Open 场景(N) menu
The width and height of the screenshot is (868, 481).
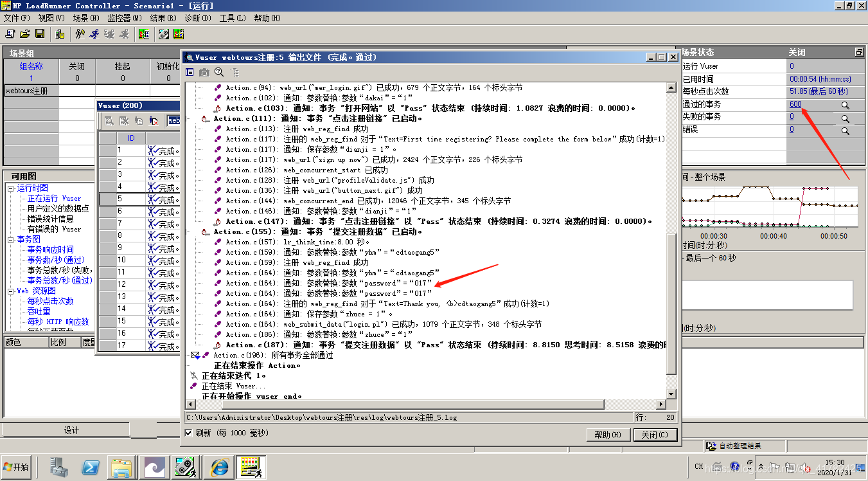click(x=86, y=18)
